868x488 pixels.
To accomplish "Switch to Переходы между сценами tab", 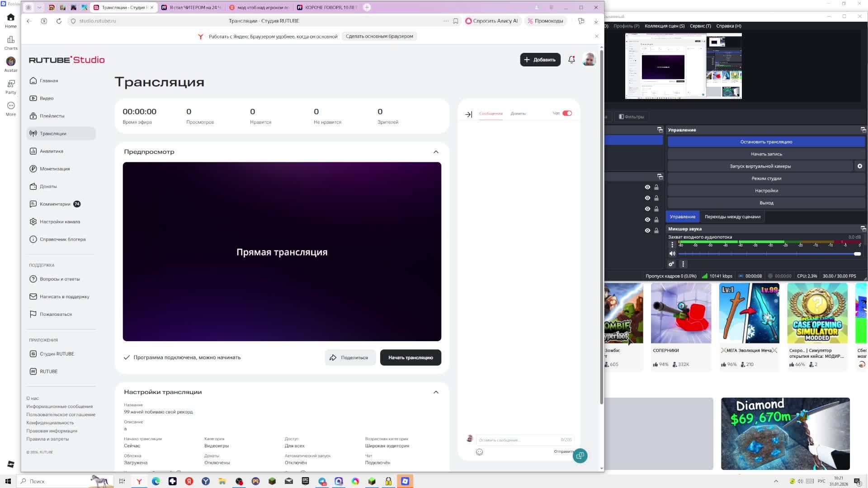I will click(732, 217).
